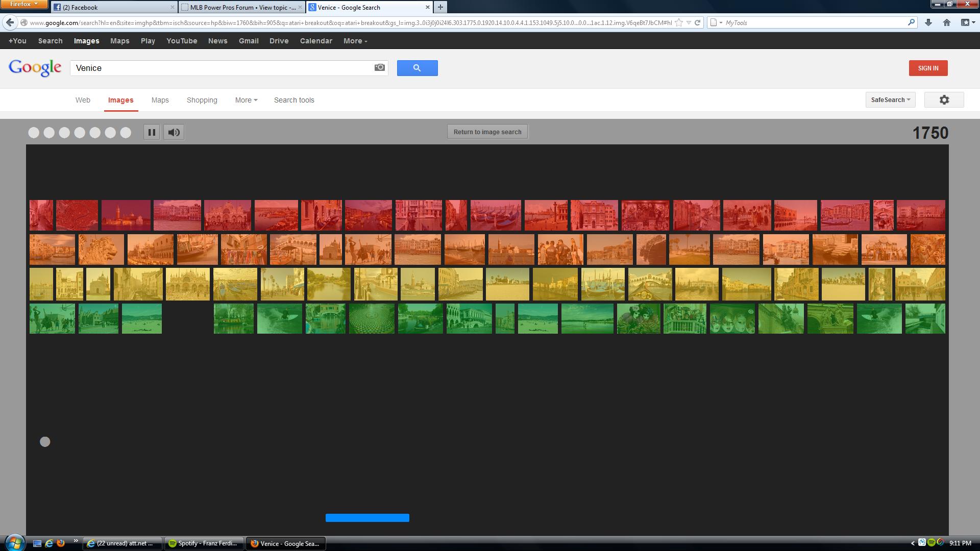The height and width of the screenshot is (551, 980).
Task: Open the settings gear menu
Action: point(944,100)
